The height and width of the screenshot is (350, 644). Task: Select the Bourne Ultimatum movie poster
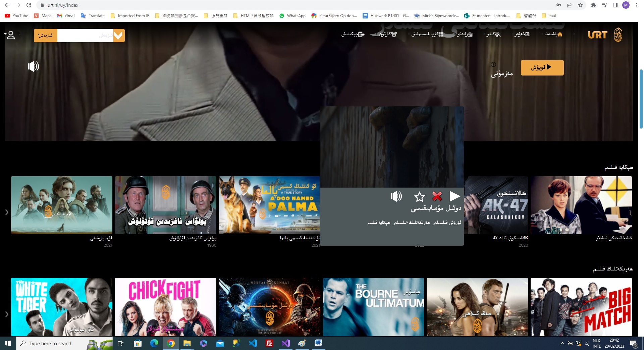click(x=373, y=307)
